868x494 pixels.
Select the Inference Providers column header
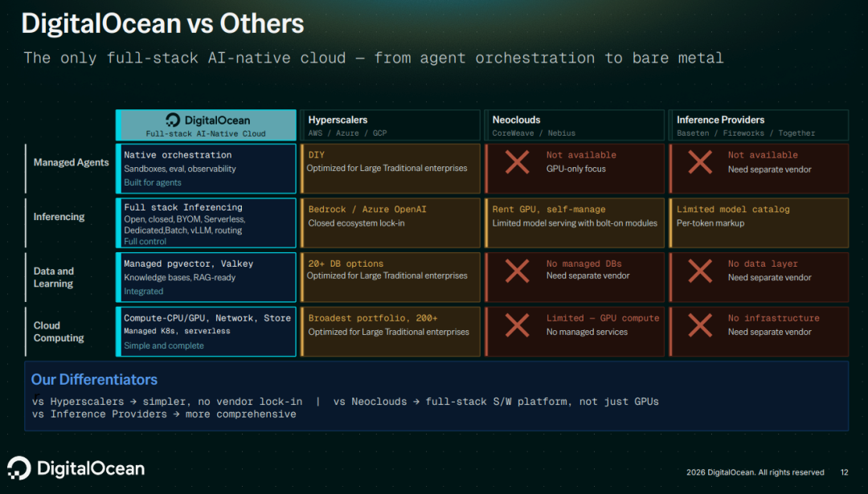point(759,125)
